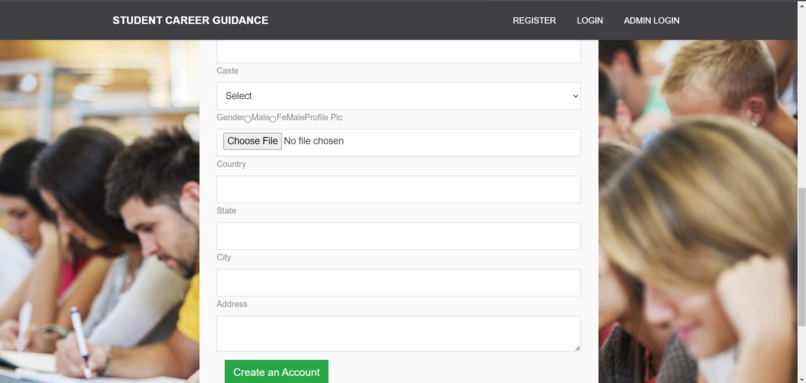Select the FeMale gender radio button
The height and width of the screenshot is (383, 806).
point(273,119)
